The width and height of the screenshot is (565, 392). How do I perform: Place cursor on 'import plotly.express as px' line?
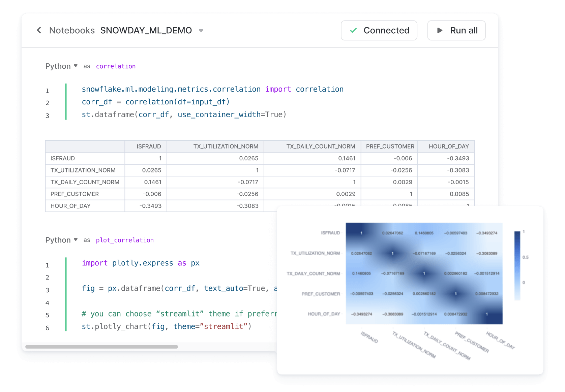click(141, 263)
